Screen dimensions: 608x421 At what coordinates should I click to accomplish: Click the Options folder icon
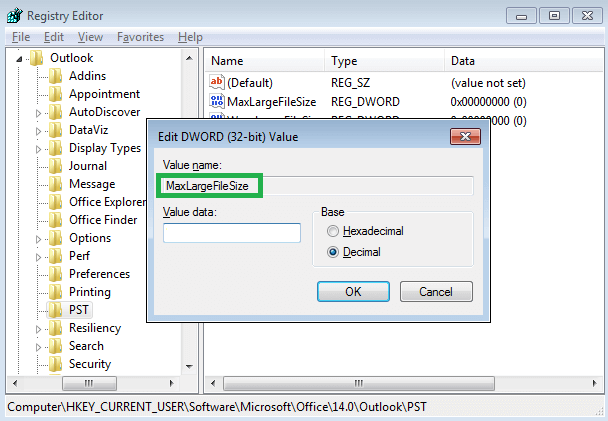(x=55, y=238)
